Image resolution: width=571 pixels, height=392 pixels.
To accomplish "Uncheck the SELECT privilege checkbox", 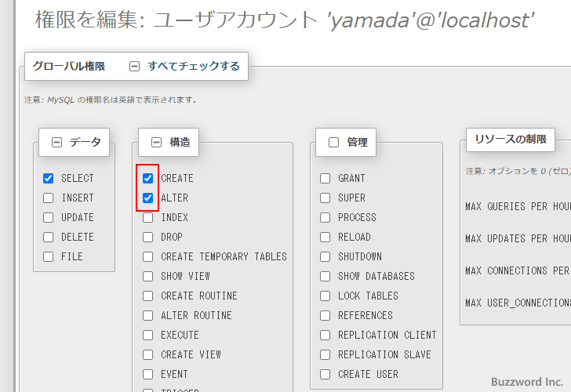I will (x=48, y=178).
